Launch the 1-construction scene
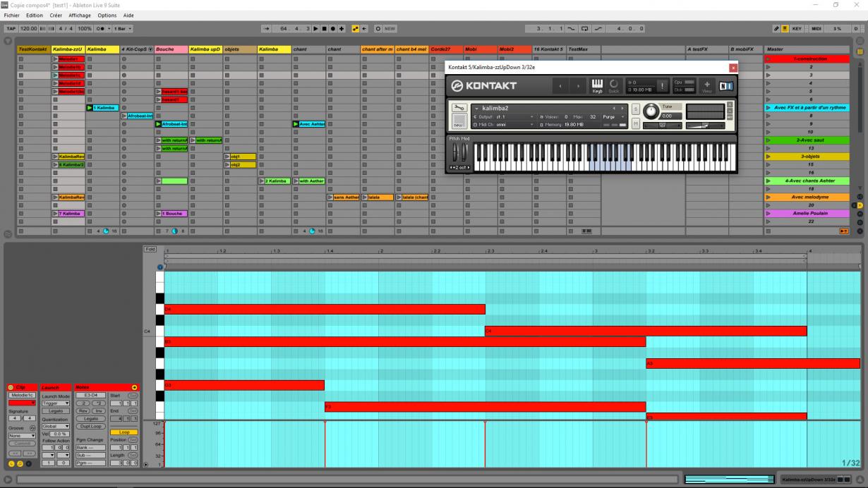The image size is (868, 488). coord(770,59)
